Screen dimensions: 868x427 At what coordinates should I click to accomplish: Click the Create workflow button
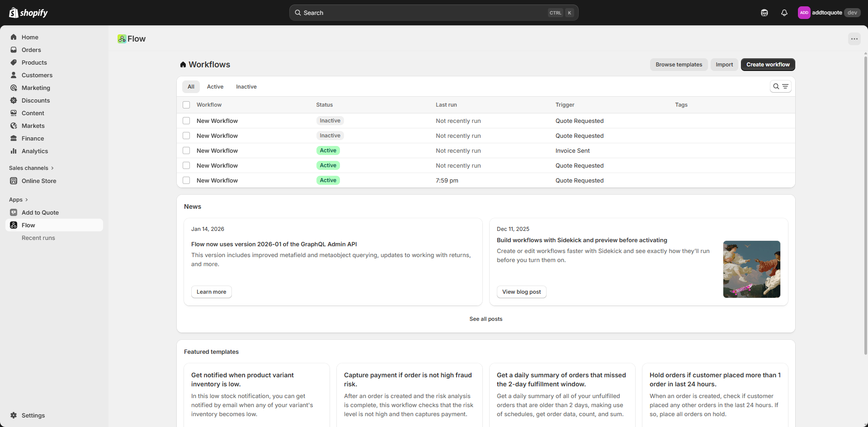pos(768,65)
